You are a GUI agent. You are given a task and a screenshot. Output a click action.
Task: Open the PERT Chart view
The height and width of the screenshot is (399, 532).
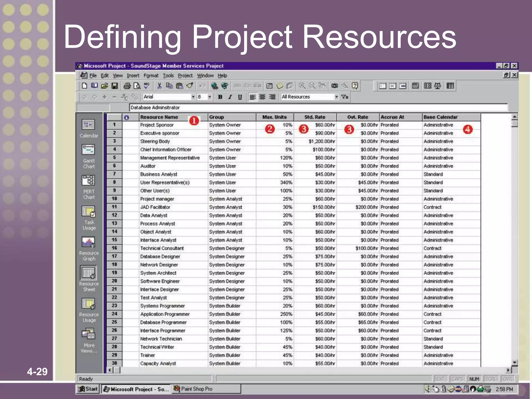pos(89,181)
